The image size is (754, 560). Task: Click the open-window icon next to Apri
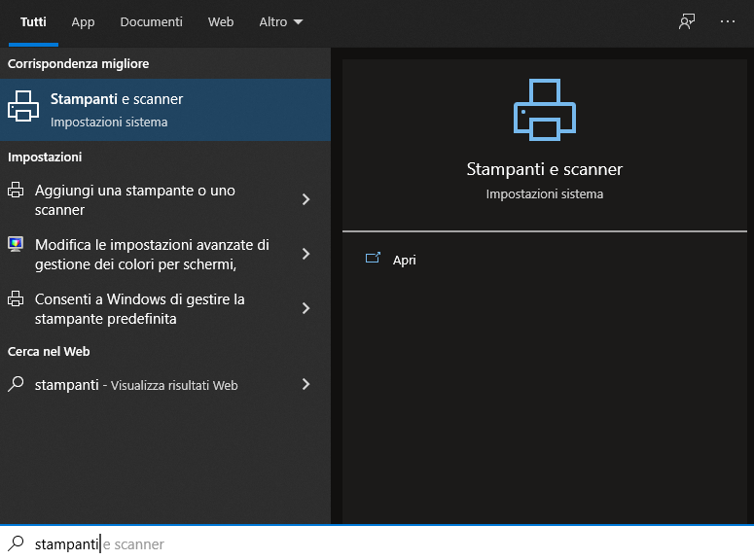coord(373,259)
